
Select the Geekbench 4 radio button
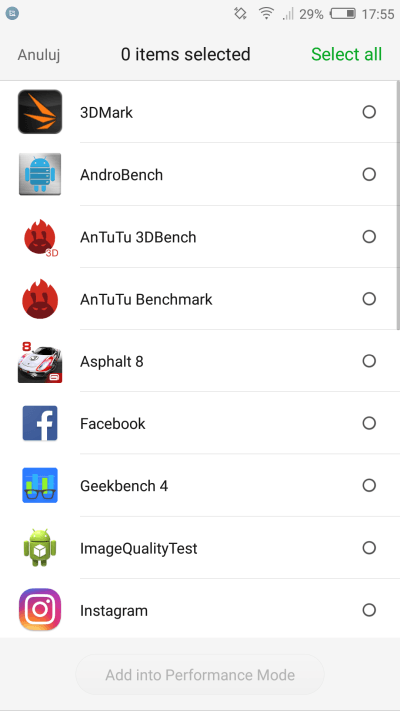coord(369,486)
